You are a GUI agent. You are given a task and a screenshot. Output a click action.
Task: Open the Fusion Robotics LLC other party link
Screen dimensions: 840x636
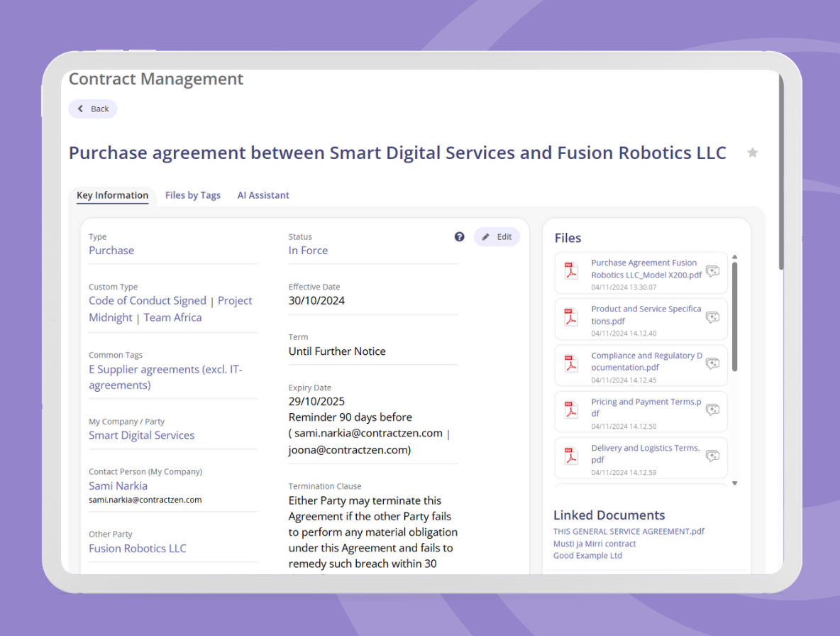click(x=138, y=548)
